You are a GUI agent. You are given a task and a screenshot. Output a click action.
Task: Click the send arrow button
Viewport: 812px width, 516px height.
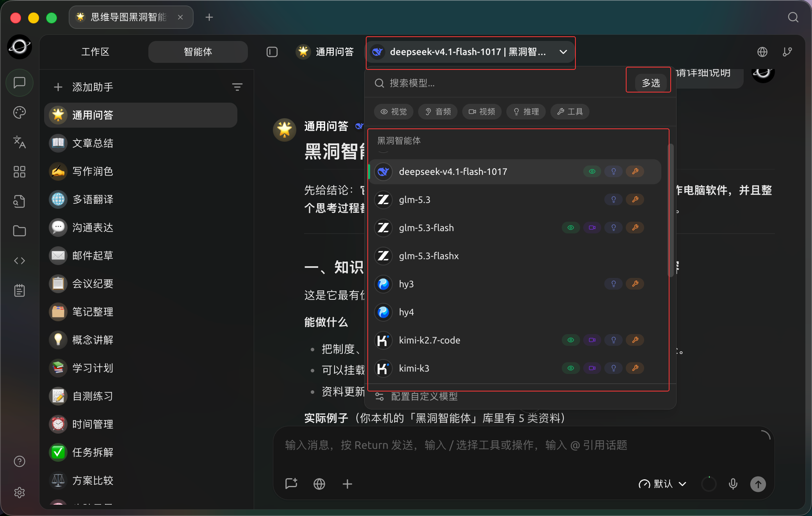(x=758, y=484)
